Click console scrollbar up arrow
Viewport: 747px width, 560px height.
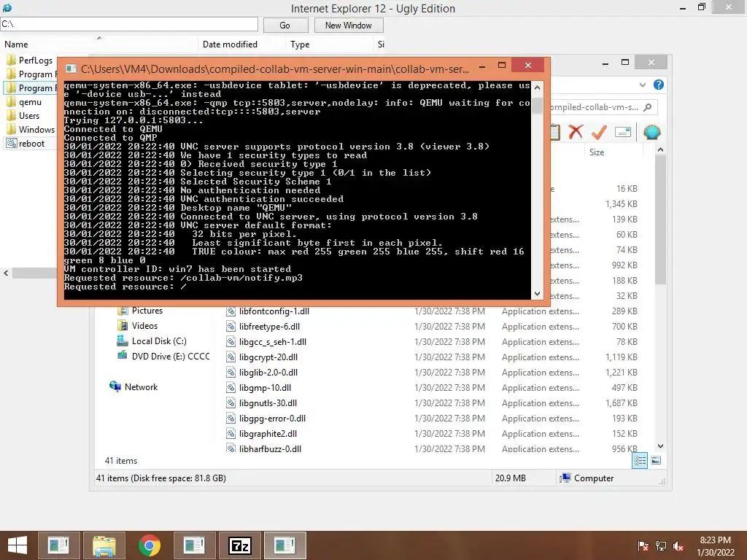pyautogui.click(x=538, y=87)
